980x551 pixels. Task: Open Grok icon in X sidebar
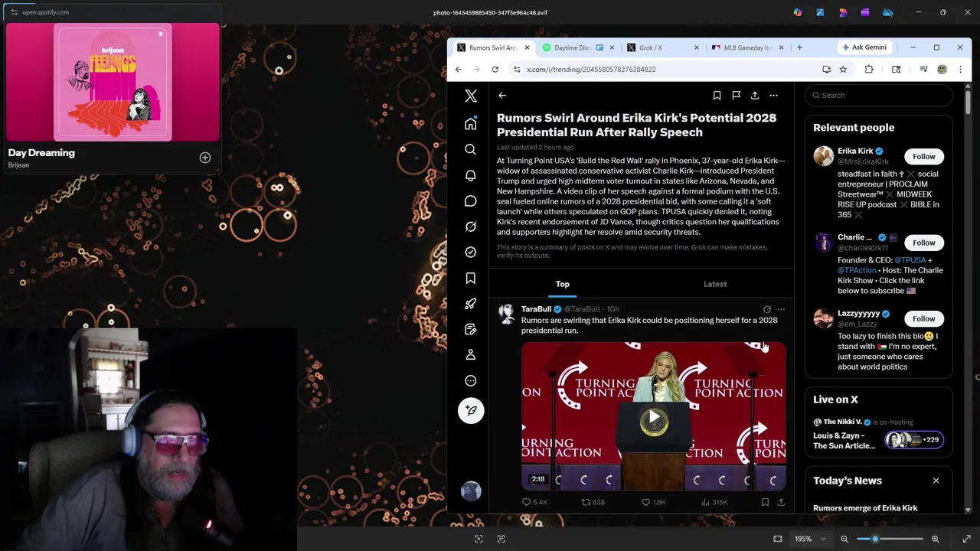pyautogui.click(x=471, y=227)
